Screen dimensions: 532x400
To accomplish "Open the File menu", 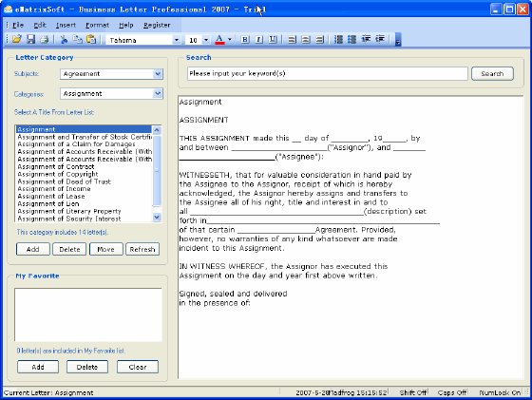I will pyautogui.click(x=18, y=25).
